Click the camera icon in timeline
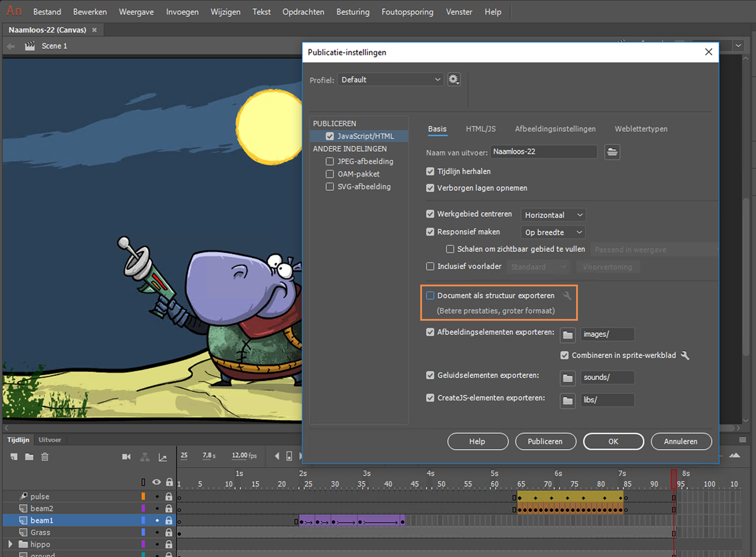 coord(126,456)
